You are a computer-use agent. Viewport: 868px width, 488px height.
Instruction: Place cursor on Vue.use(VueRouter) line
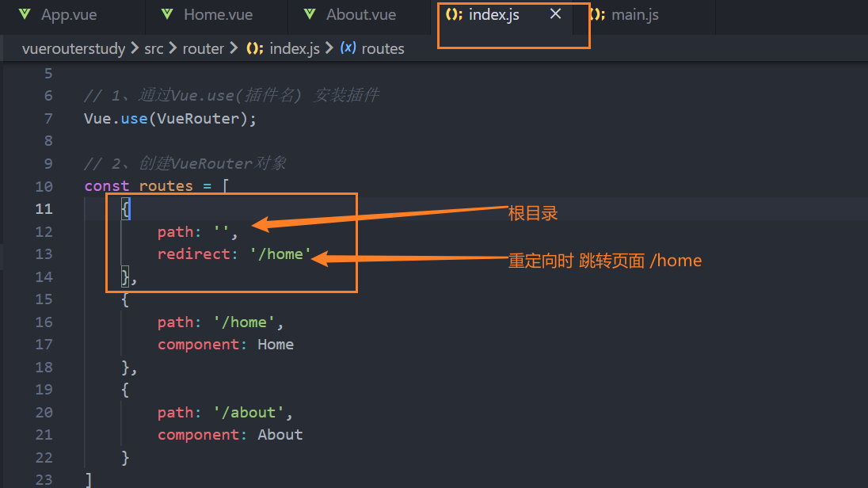click(x=170, y=119)
